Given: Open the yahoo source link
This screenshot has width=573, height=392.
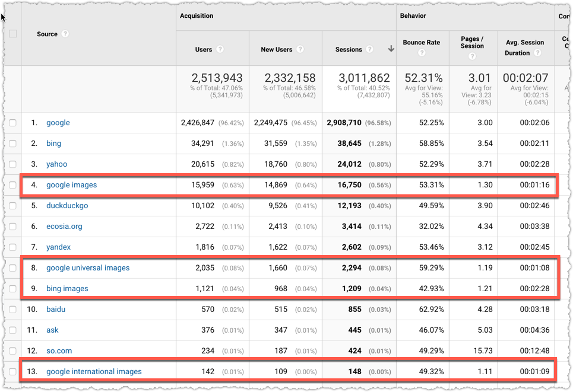Looking at the screenshot, I should (x=56, y=164).
